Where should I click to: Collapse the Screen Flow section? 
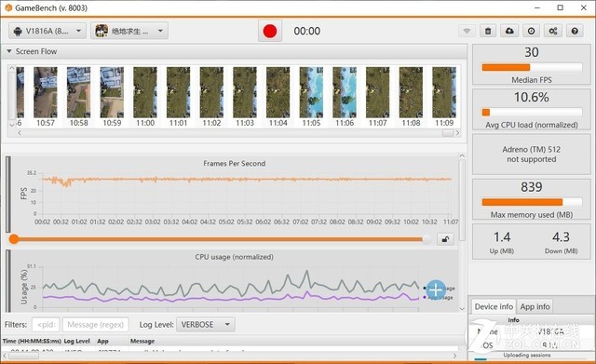8,51
